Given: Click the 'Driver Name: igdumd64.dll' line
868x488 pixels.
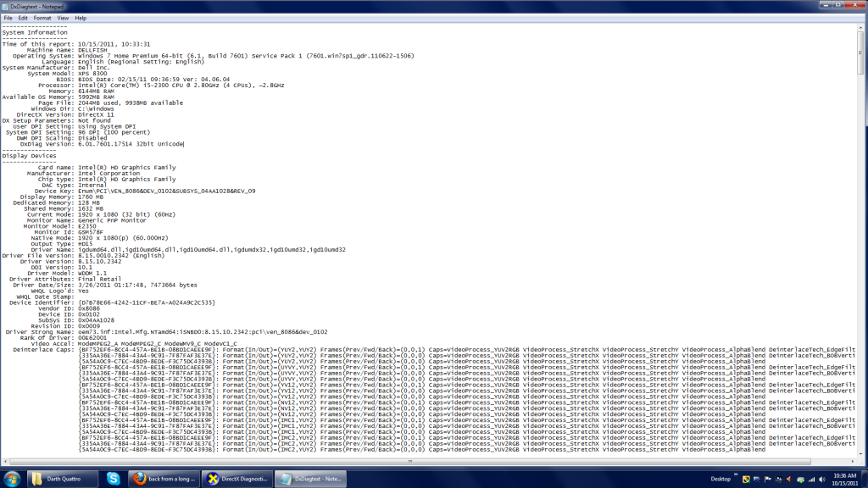Looking at the screenshot, I should tap(188, 250).
